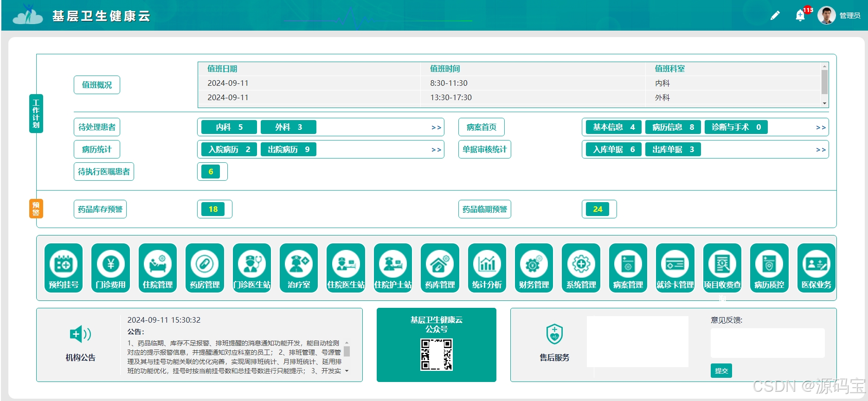Click the 基本信息 4 tag
The height and width of the screenshot is (401, 868).
tap(614, 127)
